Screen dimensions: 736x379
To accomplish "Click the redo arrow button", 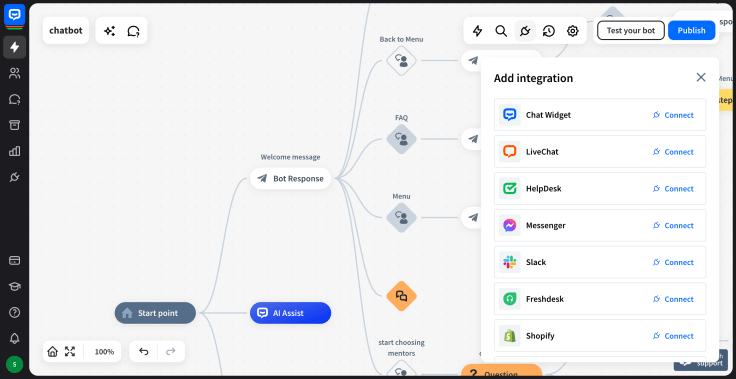I will [171, 351].
